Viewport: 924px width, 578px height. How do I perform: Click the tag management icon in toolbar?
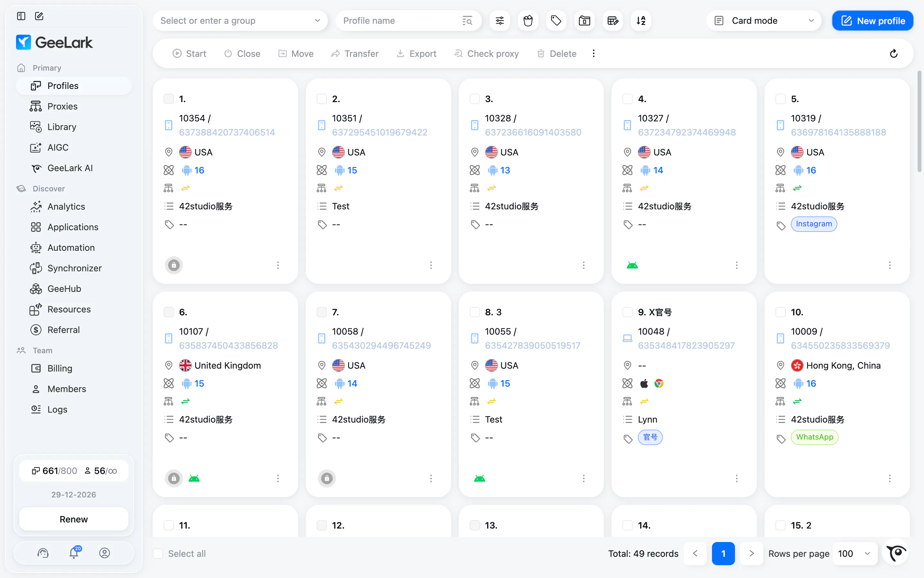(556, 21)
